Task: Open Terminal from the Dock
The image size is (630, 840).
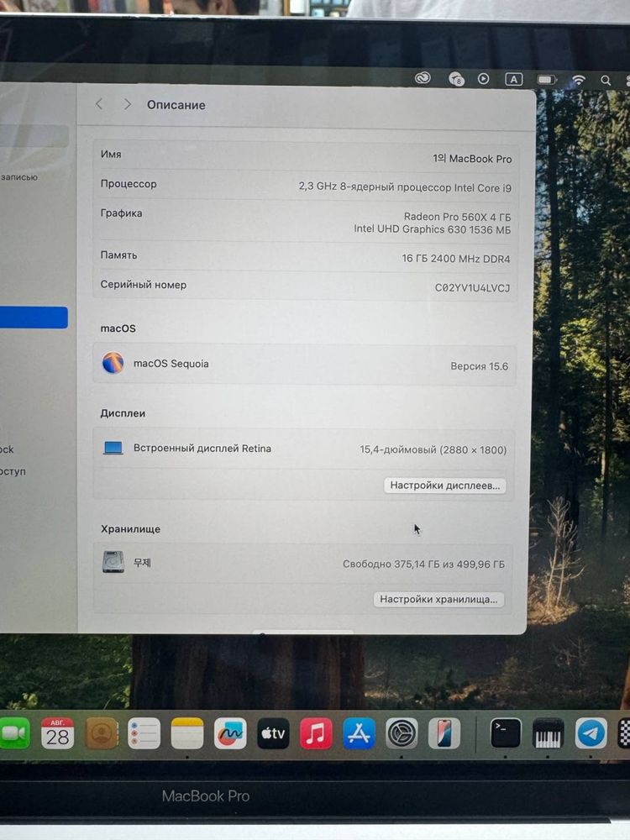Action: 506,733
